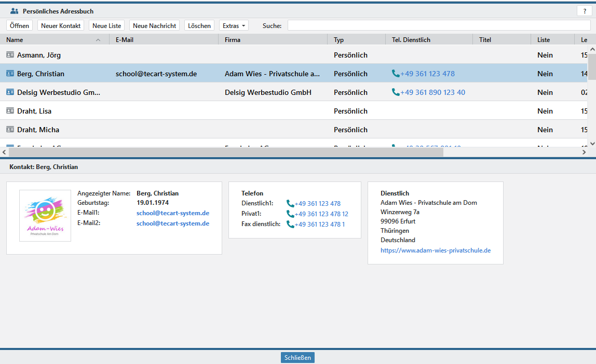Click the phone icon next to Privat1 number
Viewport: 596px width, 364px height.
pos(290,214)
